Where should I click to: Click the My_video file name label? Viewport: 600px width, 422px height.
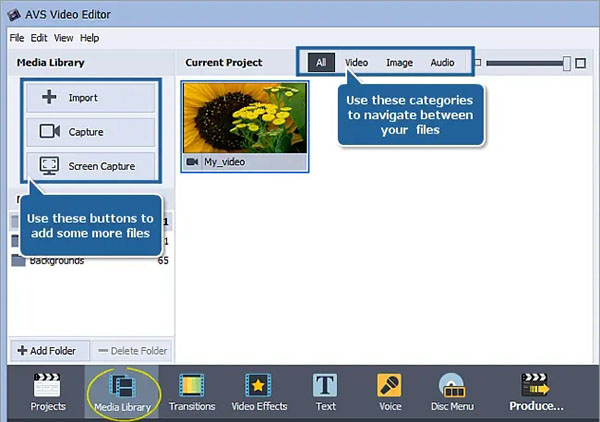[225, 162]
